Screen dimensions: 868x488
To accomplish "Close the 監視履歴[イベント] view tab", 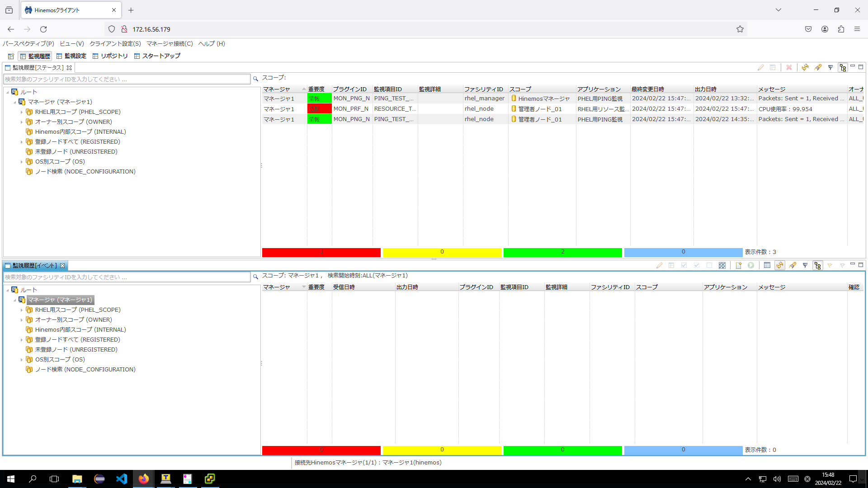I will tap(62, 266).
